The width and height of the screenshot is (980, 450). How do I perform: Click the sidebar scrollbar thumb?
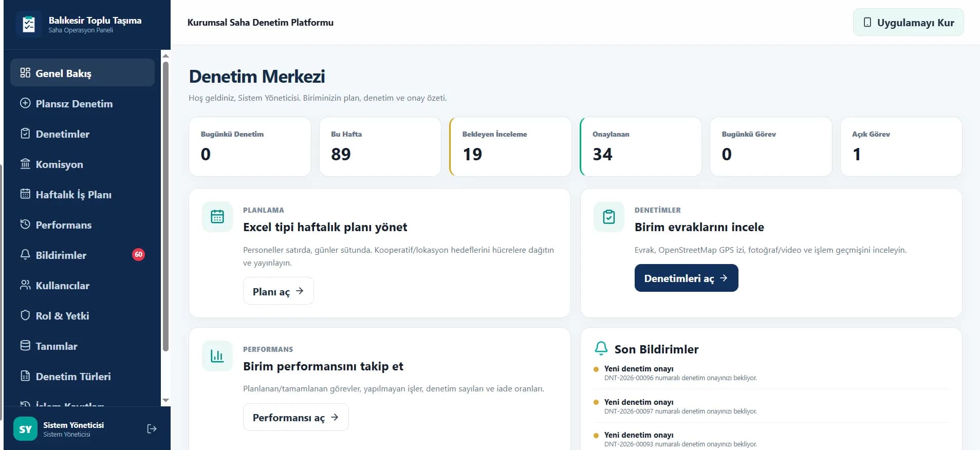click(x=165, y=206)
